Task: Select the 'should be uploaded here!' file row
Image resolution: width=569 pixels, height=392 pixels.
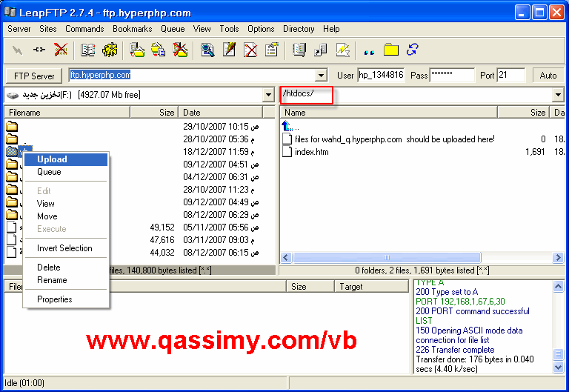Action: [423, 139]
